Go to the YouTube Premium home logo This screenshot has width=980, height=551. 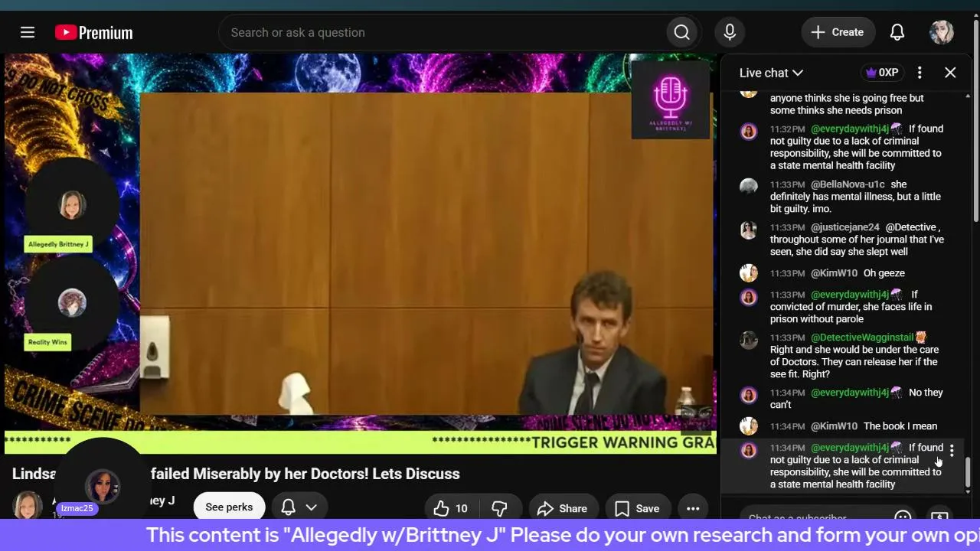pyautogui.click(x=94, y=32)
